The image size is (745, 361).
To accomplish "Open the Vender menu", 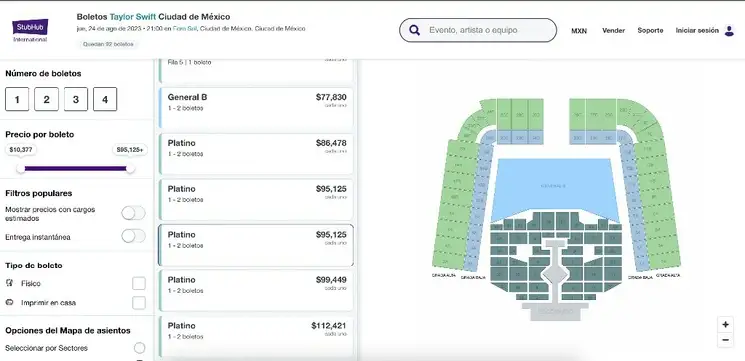I will 613,30.
